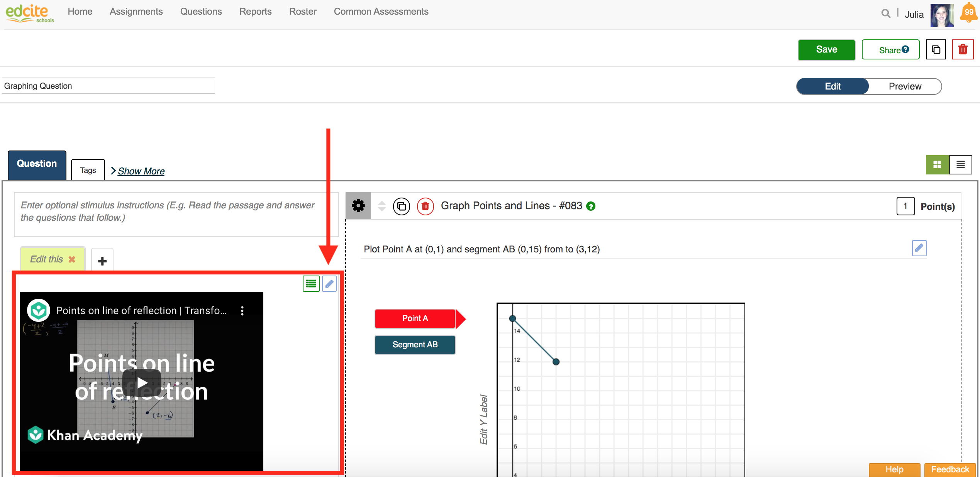Switch layout to list view
Viewport: 980px width, 477px height.
coord(961,164)
